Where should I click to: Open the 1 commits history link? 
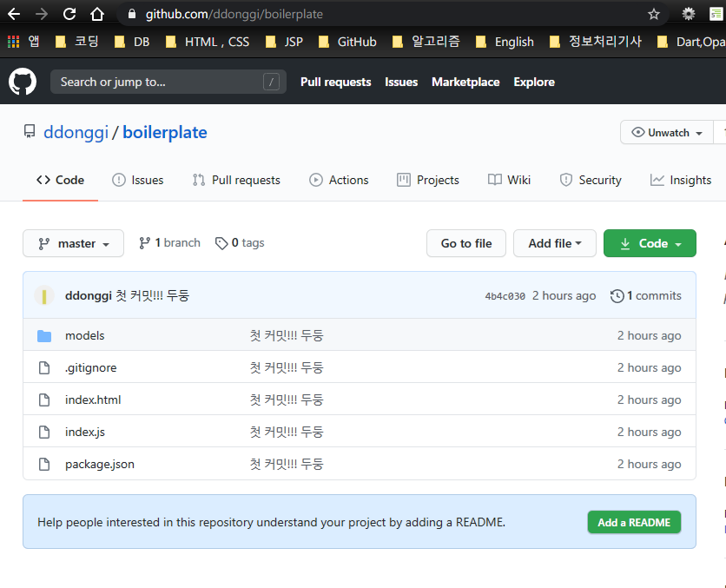coord(646,295)
